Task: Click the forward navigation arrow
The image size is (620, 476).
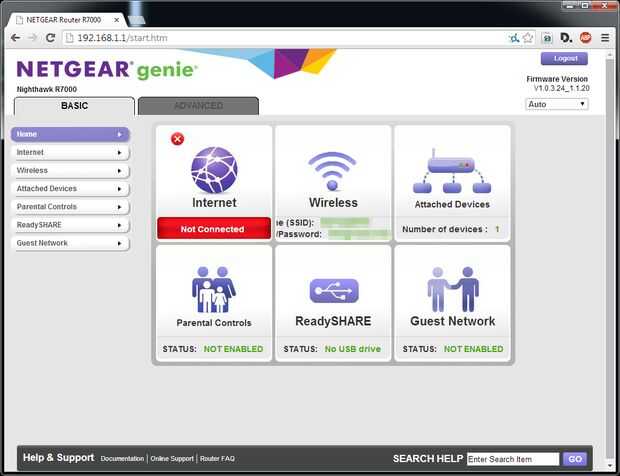Action: click(32, 38)
